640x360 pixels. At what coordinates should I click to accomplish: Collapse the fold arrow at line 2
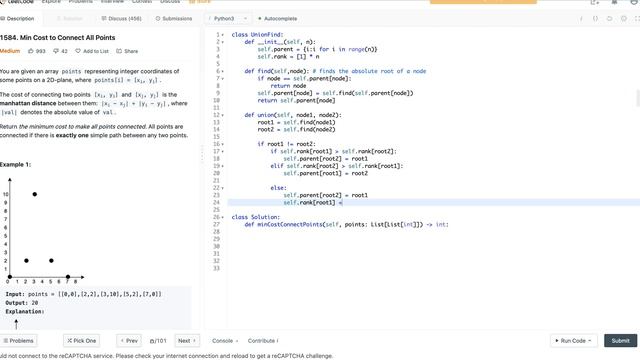[222, 42]
